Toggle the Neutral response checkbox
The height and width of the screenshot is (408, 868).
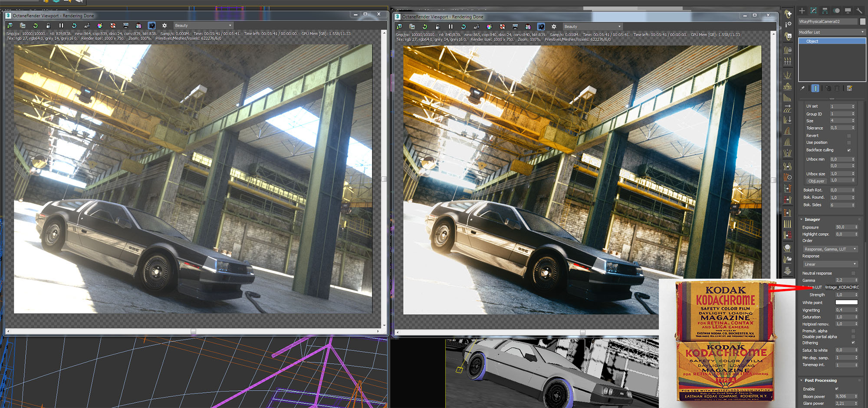coord(853,273)
